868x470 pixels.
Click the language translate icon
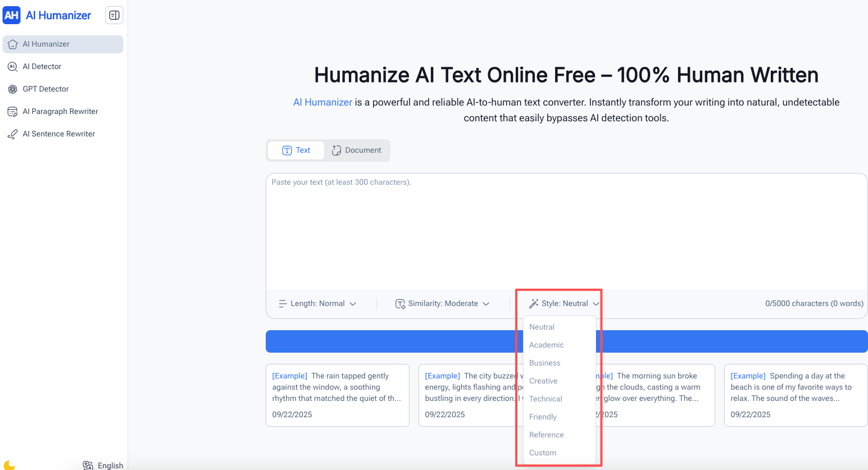(88, 466)
